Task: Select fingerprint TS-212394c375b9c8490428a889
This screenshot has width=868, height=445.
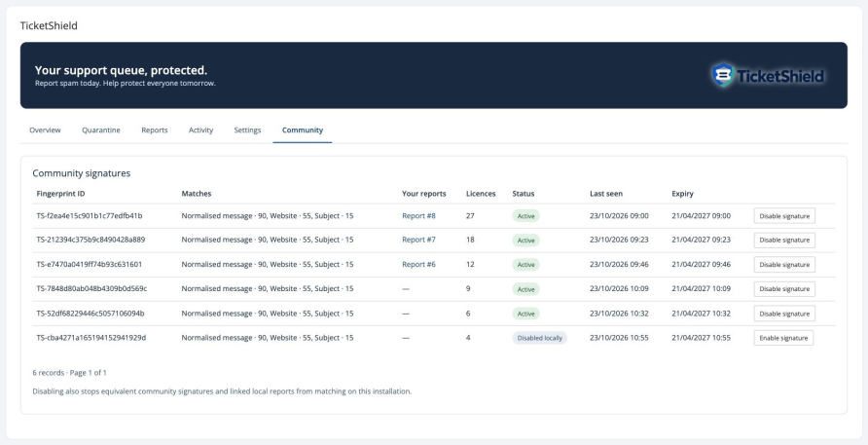Action: [90, 240]
